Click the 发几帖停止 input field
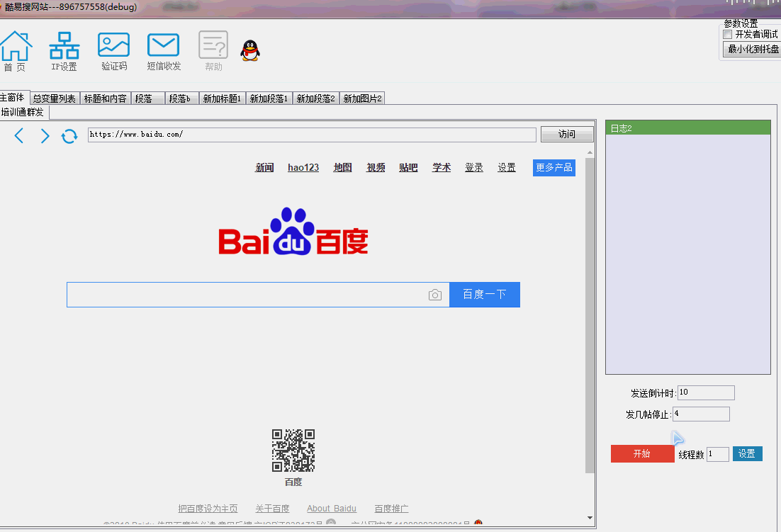The width and height of the screenshot is (781, 532). [701, 414]
